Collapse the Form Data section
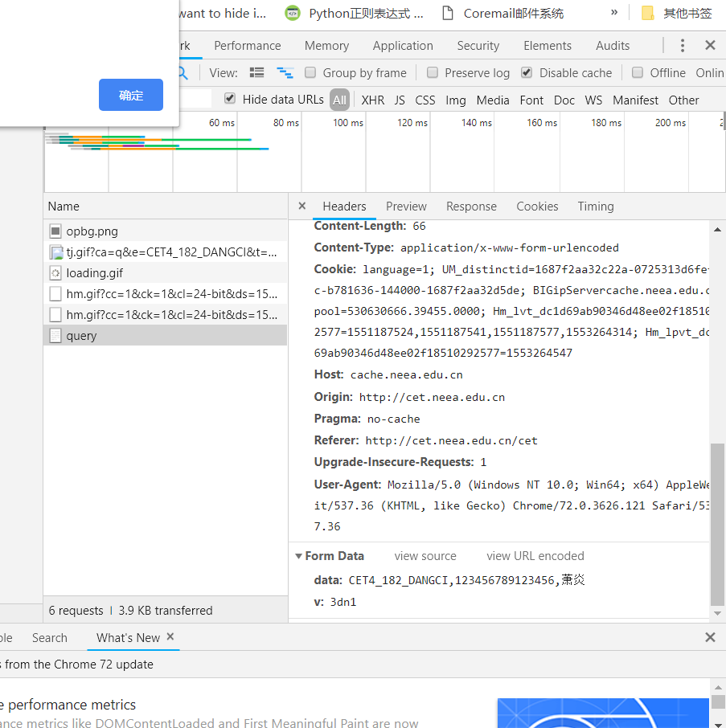 299,556
